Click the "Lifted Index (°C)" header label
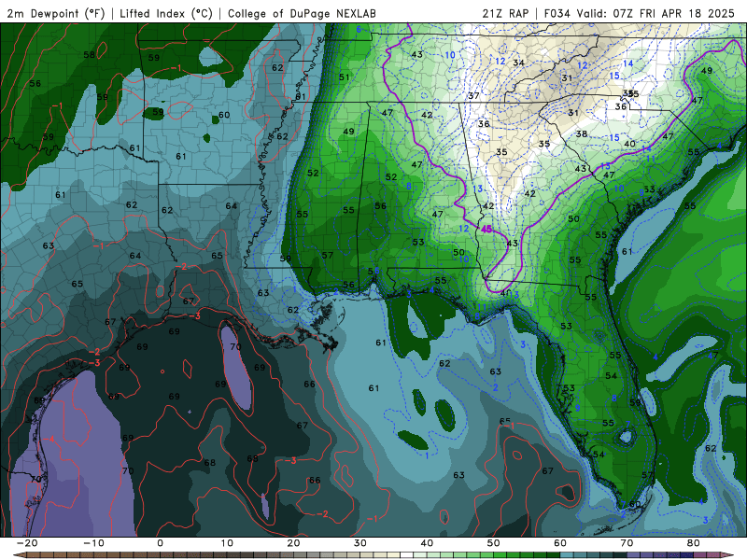This screenshot has height=560, width=747. pyautogui.click(x=166, y=13)
